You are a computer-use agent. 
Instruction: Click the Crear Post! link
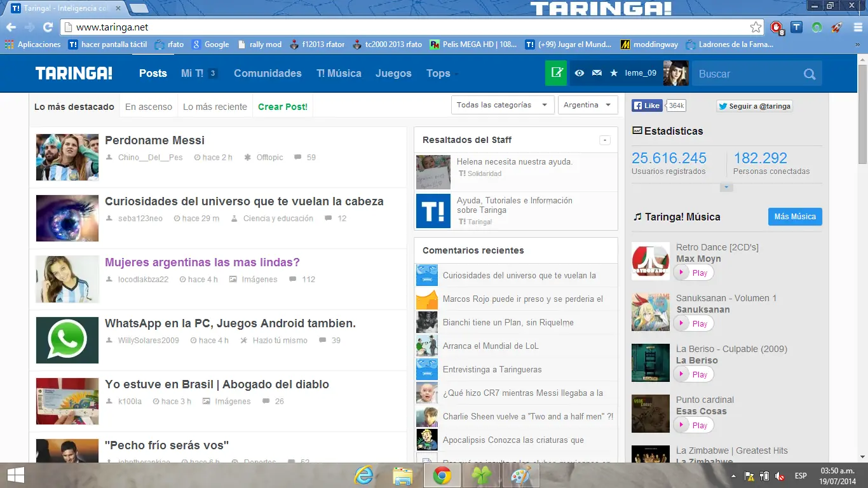[283, 107]
